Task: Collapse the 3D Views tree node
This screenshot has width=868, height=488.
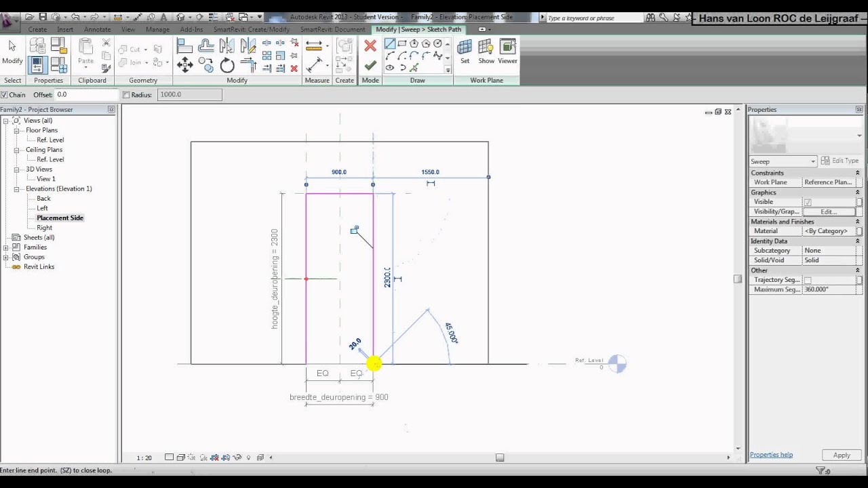Action: (17, 169)
